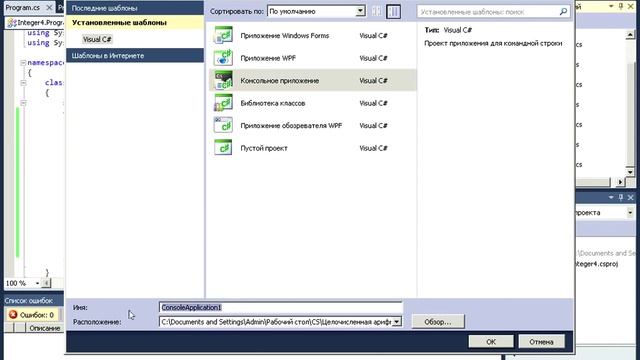This screenshot has width=640, height=360.
Task: Close the lower right properties panel
Action: point(631,197)
